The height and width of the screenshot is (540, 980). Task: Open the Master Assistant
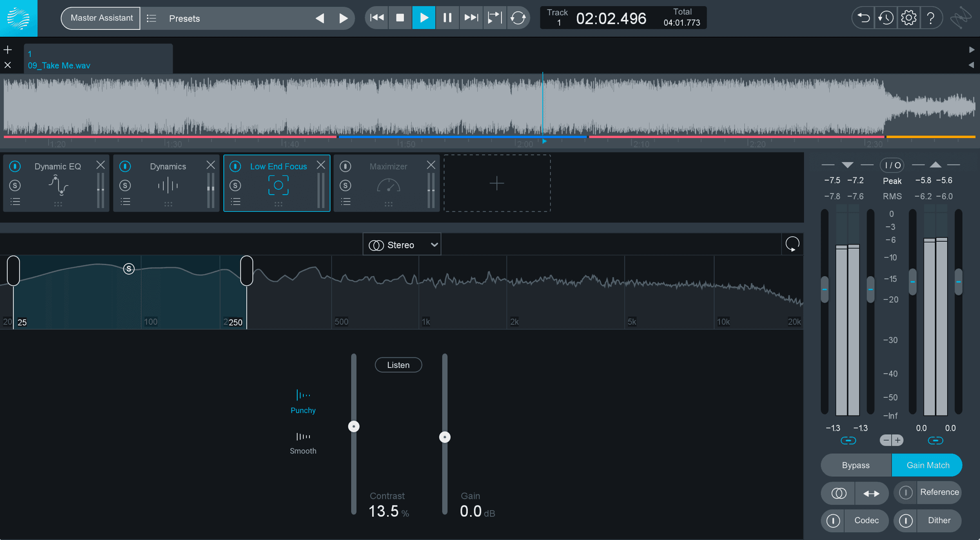[x=101, y=18]
